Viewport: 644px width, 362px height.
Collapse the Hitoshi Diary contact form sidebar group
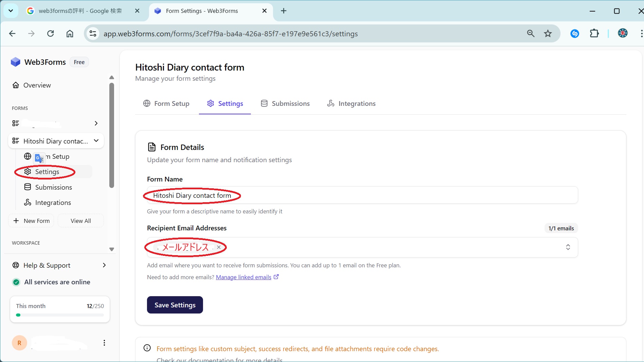[x=96, y=141]
